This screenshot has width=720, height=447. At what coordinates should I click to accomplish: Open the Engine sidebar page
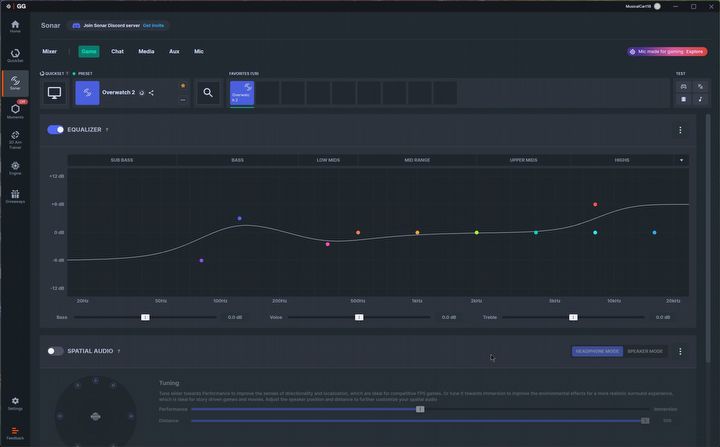click(x=15, y=167)
